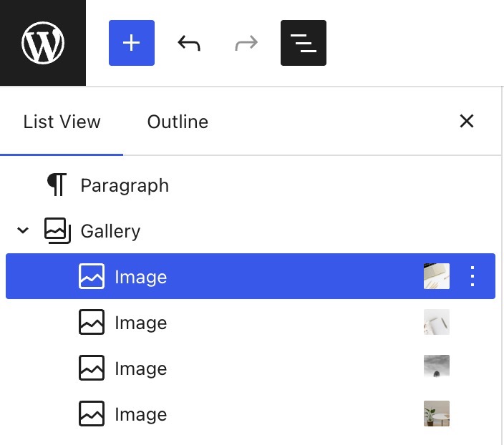Click the icon of the Image row with foggy thumbnail

pos(92,368)
